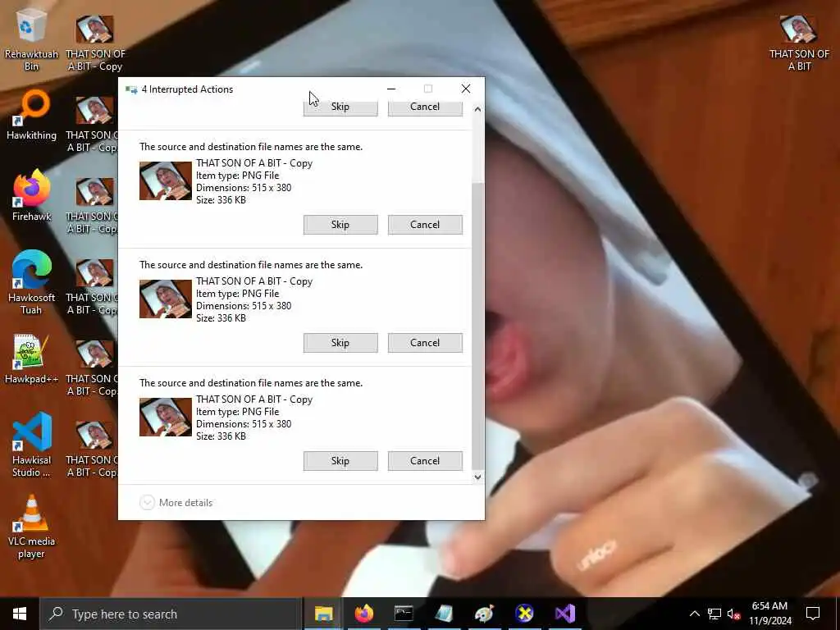This screenshot has width=840, height=630.
Task: Open the Command Prompt taskbar icon
Action: (x=404, y=614)
